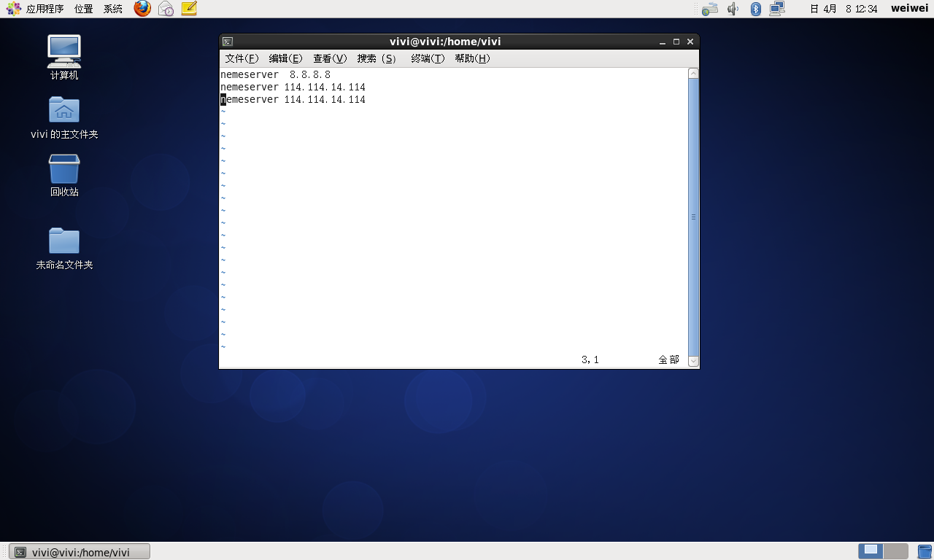Click the network connection tray icon
The height and width of the screenshot is (560, 934).
777,9
